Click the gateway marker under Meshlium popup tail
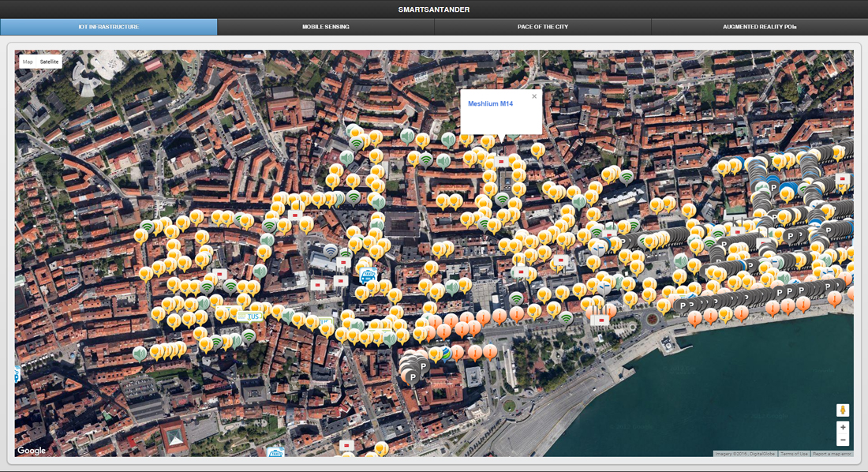 point(502,161)
